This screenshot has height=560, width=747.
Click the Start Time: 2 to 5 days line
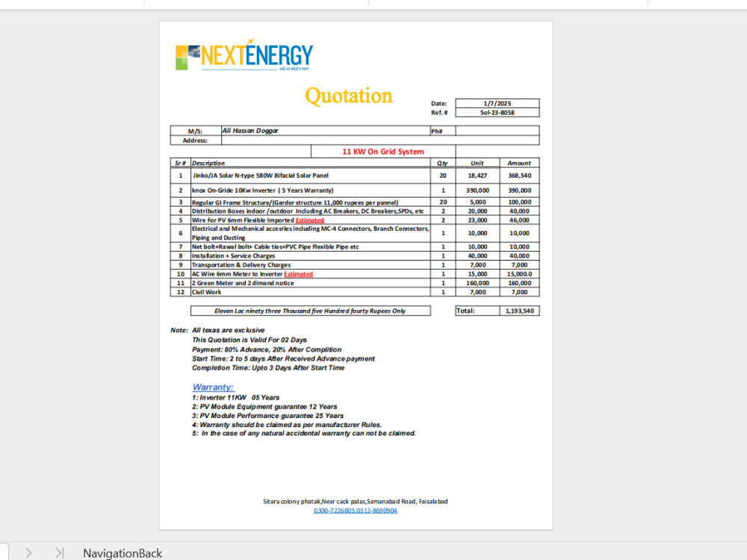283,358
